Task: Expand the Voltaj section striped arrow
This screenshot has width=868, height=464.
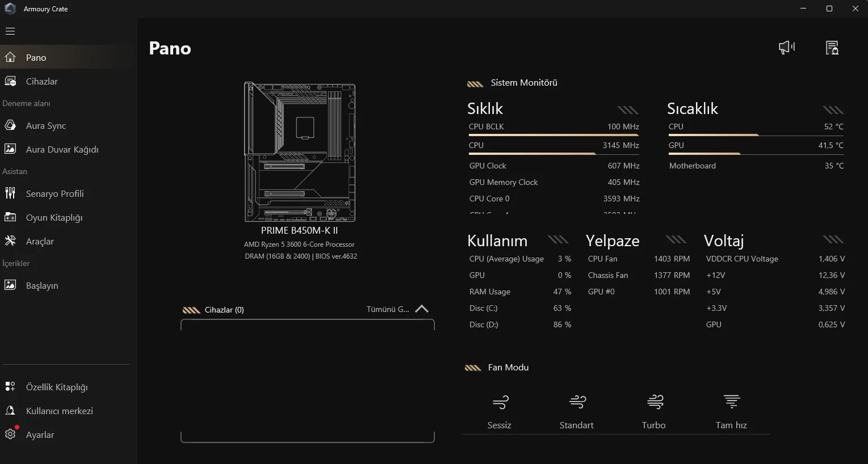Action: (x=833, y=239)
